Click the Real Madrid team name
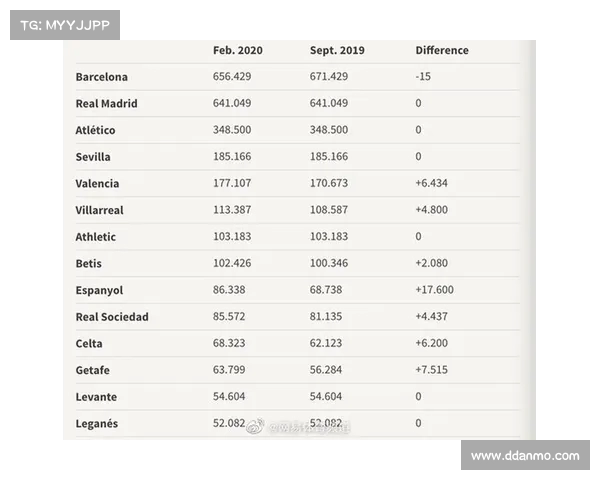Viewport: 600px width, 480px height. 106,103
